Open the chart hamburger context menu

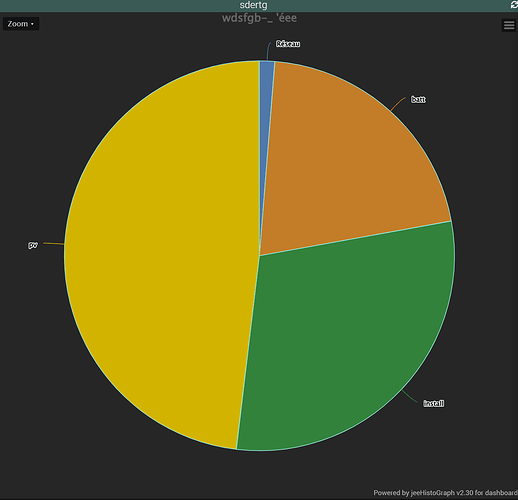(509, 25)
